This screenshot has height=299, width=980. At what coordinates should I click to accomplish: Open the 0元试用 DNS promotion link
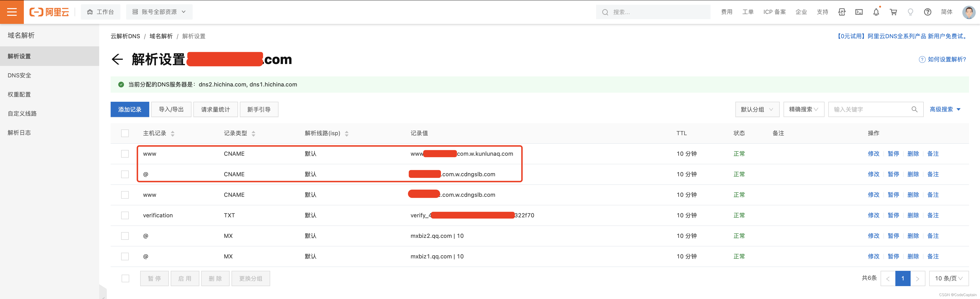point(902,36)
